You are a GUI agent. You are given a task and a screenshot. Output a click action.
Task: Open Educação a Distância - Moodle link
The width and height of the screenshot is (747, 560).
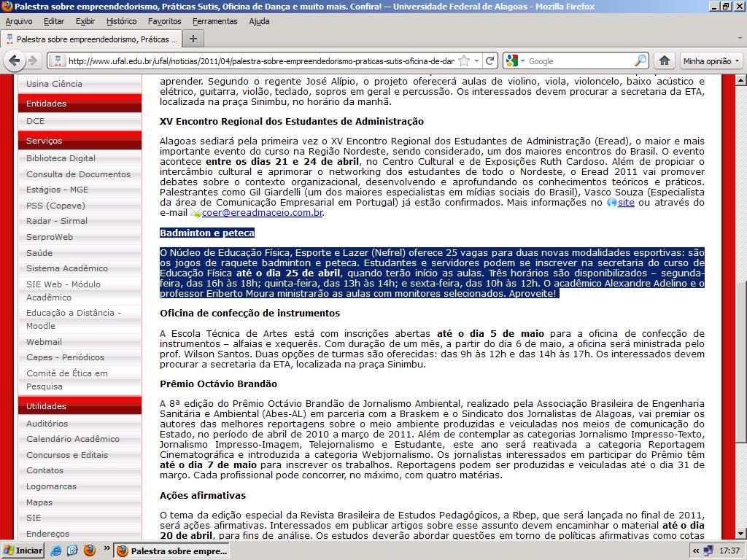point(74,319)
